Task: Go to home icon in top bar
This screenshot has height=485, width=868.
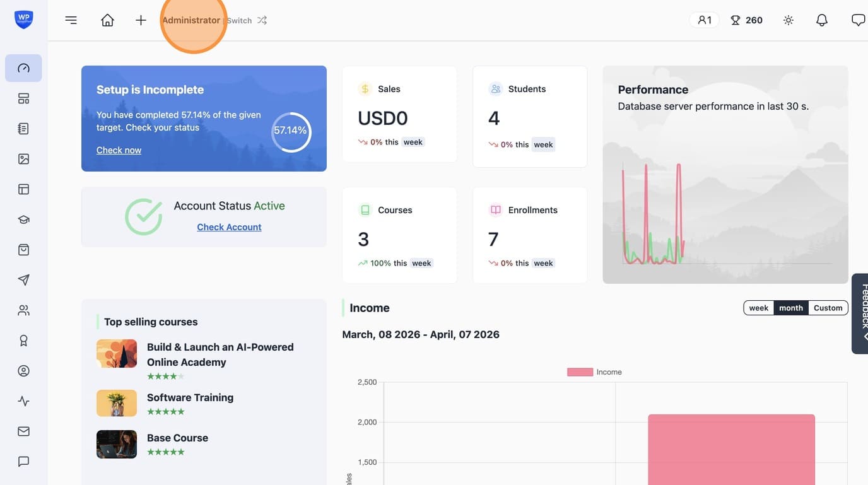Action: click(x=107, y=20)
